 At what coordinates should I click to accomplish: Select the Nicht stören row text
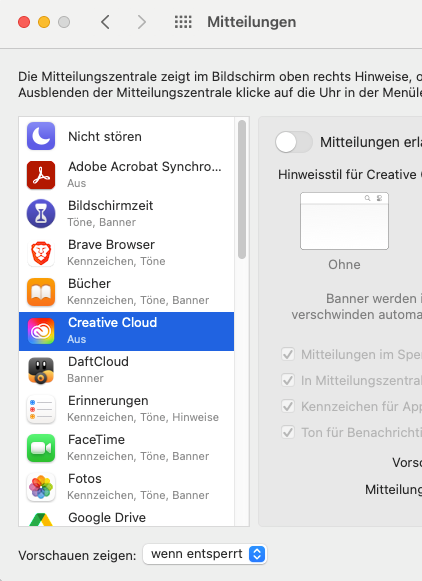pos(105,136)
